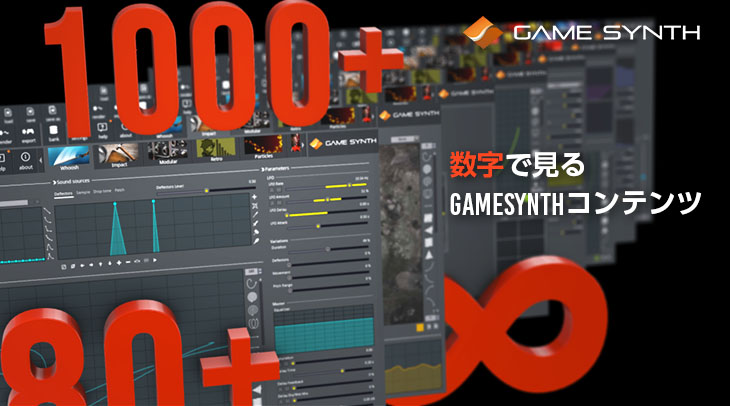
Task: Select the Impact model thumbnail in front window
Action: pyautogui.click(x=116, y=155)
